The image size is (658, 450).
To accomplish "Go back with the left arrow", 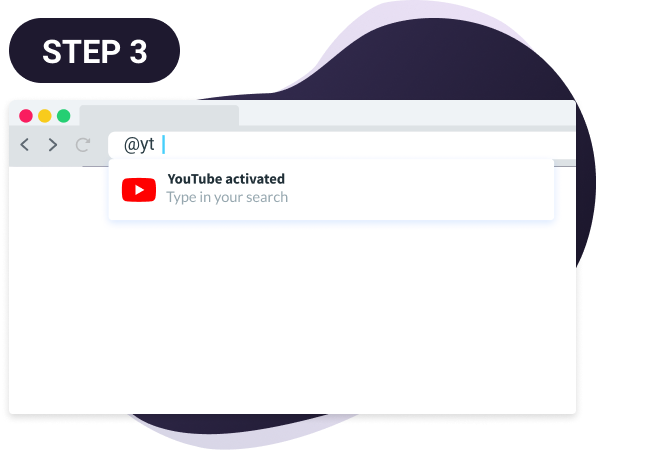I will coord(25,145).
